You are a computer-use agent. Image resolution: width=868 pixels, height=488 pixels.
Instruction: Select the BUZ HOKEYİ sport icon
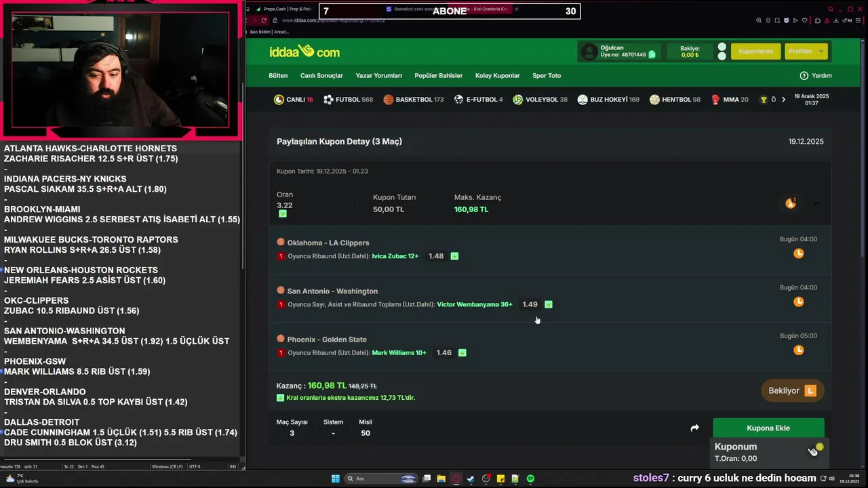(x=583, y=100)
